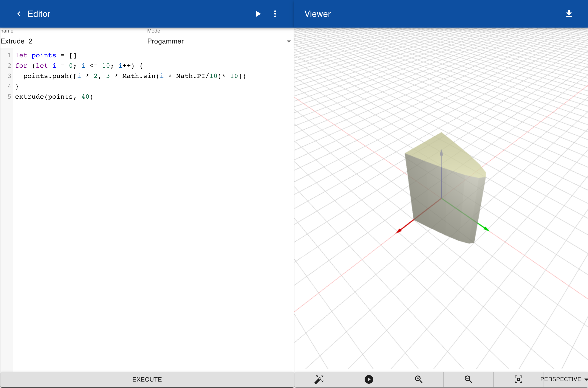Screen dimensions: 588x388
Task: Click the back arrow beside Editor
Action: (x=19, y=14)
